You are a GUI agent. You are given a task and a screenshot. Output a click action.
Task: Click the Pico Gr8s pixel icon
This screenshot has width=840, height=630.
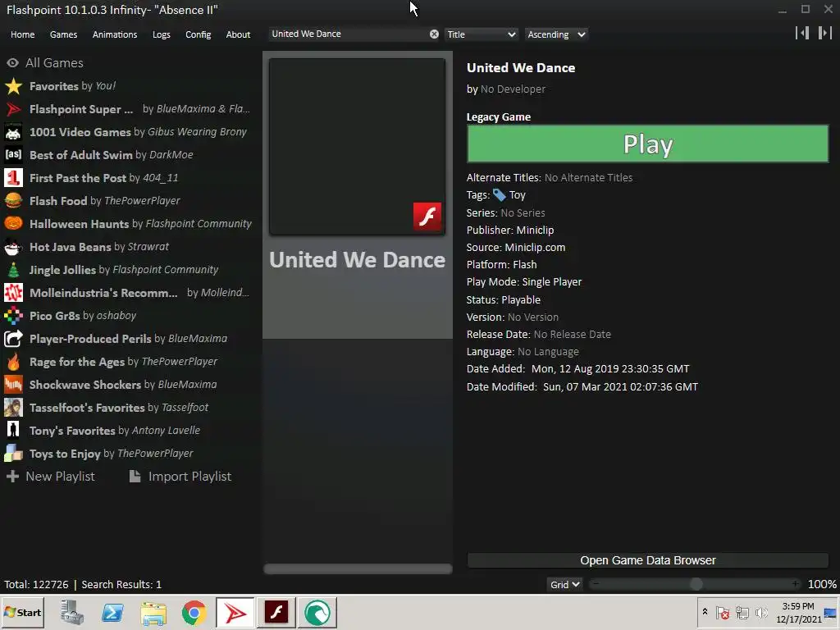tap(13, 316)
